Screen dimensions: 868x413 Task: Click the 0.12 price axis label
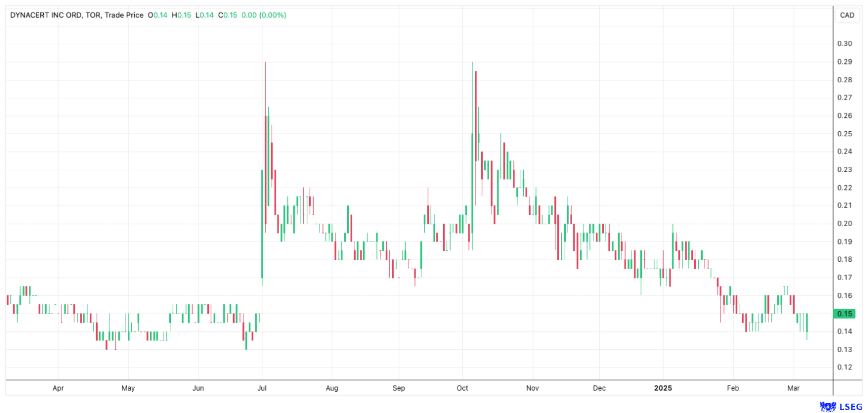click(844, 367)
